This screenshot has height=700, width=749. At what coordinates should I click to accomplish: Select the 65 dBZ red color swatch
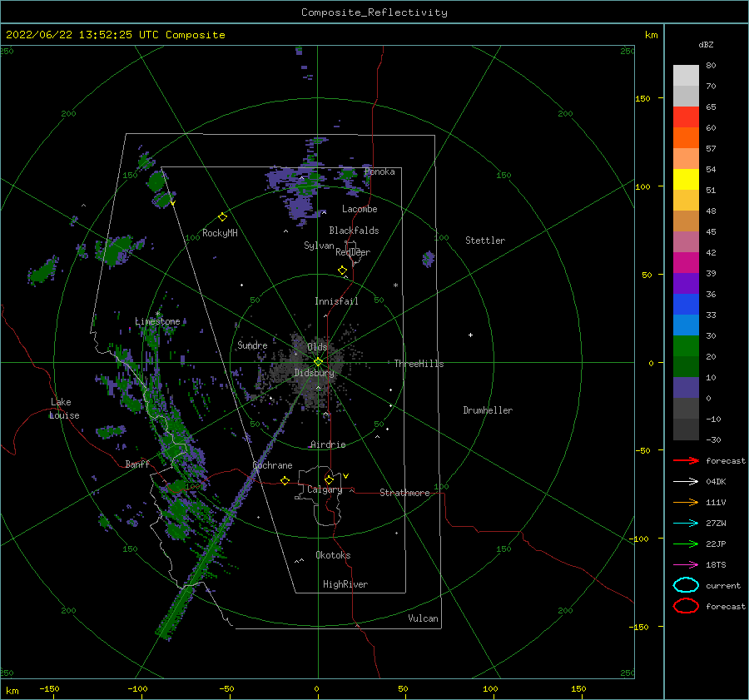(x=686, y=117)
